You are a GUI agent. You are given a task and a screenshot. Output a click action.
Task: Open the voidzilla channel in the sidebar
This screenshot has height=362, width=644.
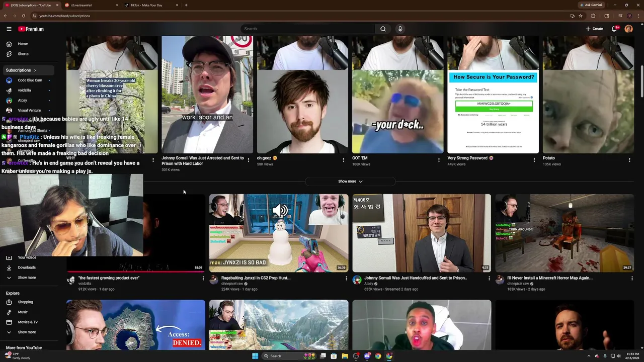click(24, 90)
